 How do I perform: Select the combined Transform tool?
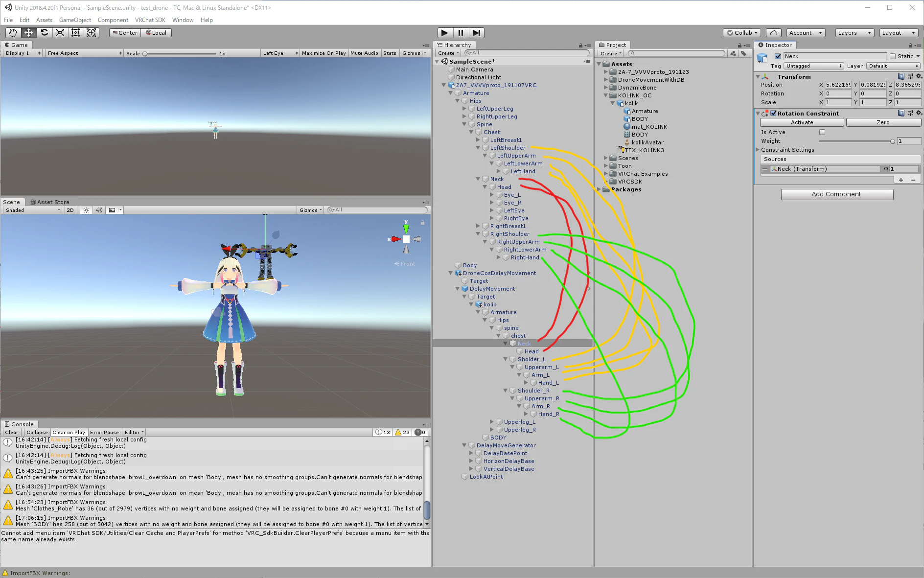(91, 33)
